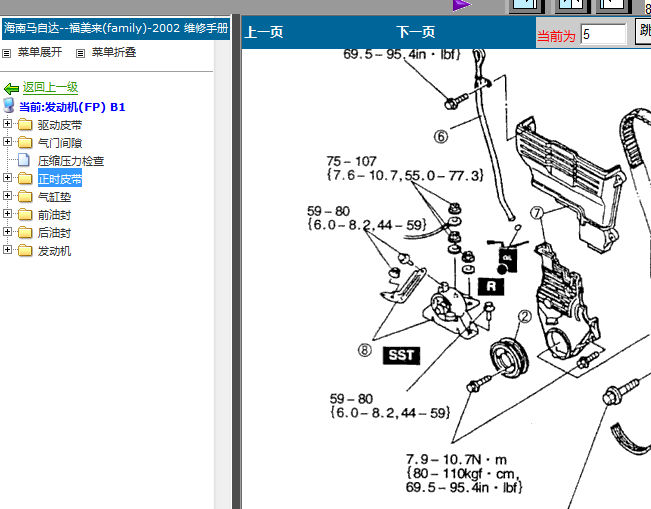
Task: Go to previous page via 上一页
Action: [264, 32]
